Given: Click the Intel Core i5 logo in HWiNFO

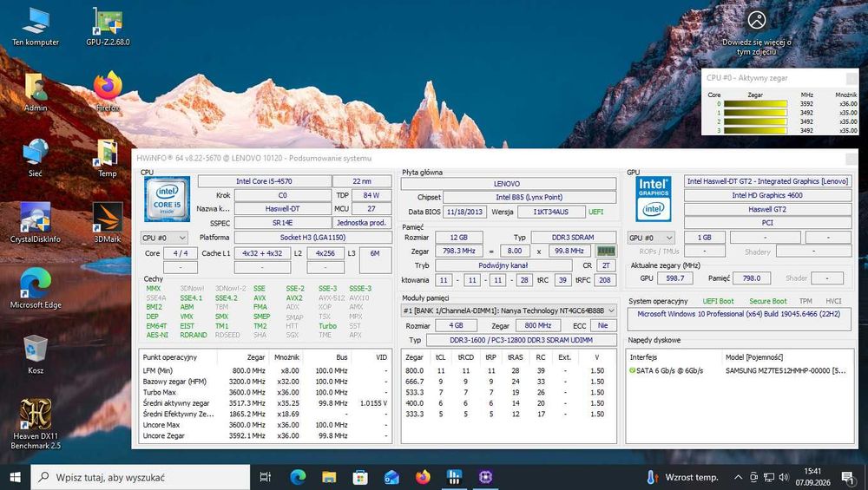Looking at the screenshot, I should [x=168, y=199].
